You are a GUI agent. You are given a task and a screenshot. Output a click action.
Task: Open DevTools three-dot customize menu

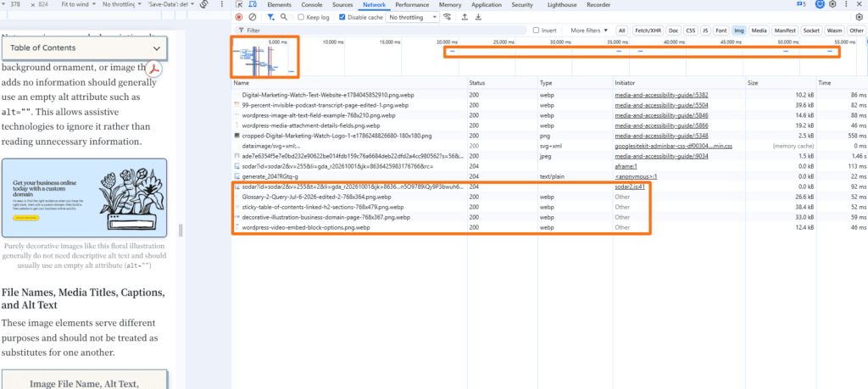click(x=845, y=4)
